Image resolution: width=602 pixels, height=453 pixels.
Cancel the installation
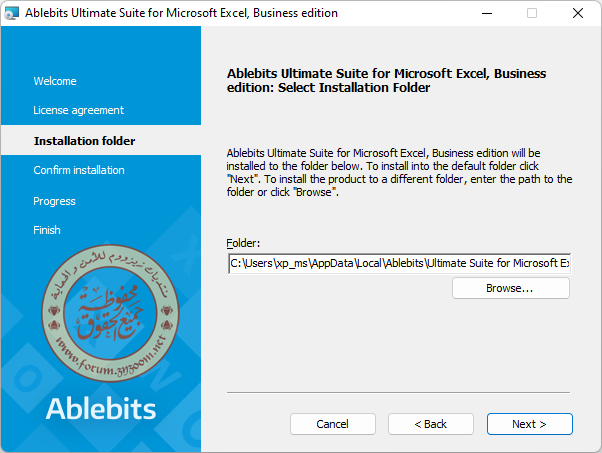pos(332,424)
